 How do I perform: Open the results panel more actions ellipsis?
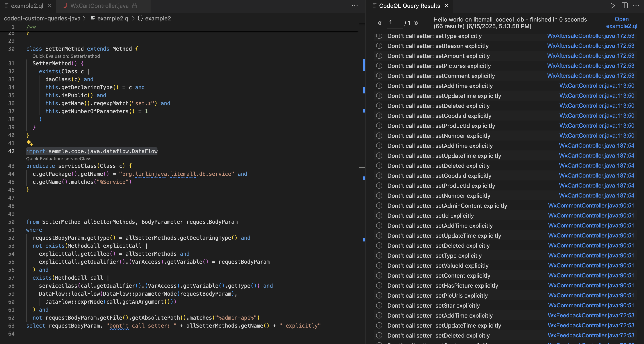[x=636, y=6]
